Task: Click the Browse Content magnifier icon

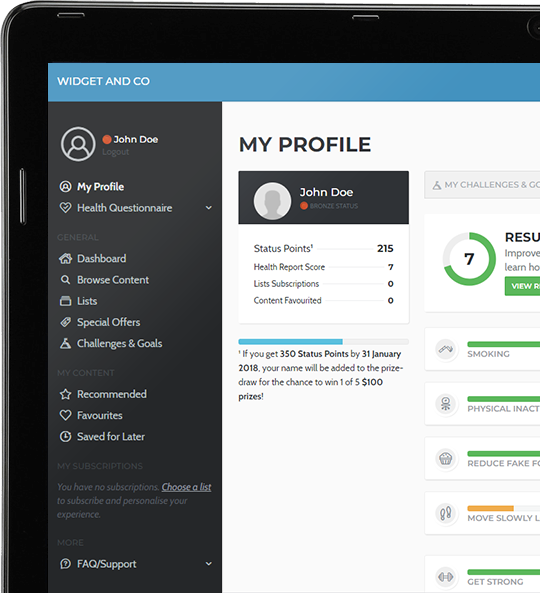Action: pos(65,280)
